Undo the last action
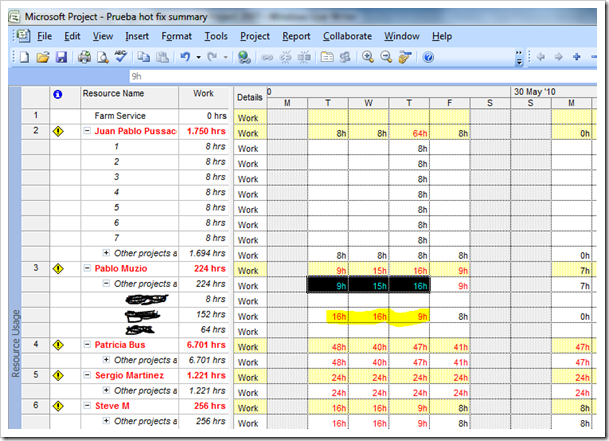The width and height of the screenshot is (609, 441). [185, 57]
